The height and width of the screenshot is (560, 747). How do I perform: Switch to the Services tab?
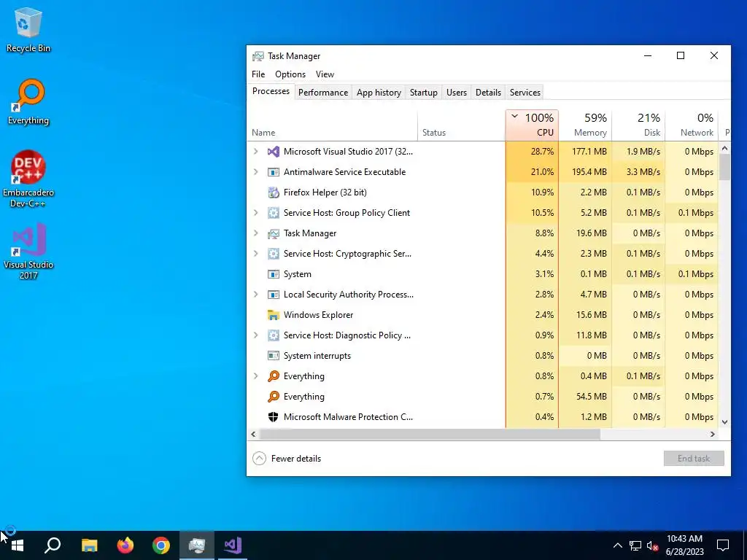coord(525,93)
